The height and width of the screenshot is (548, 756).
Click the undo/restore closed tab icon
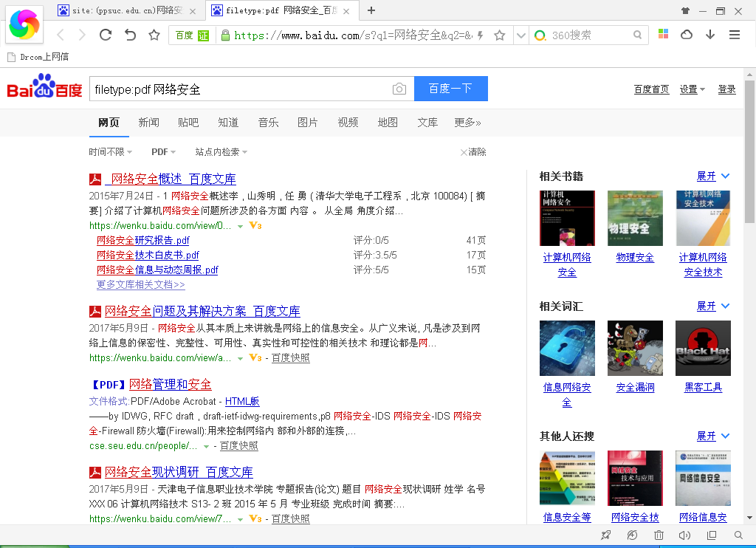130,35
